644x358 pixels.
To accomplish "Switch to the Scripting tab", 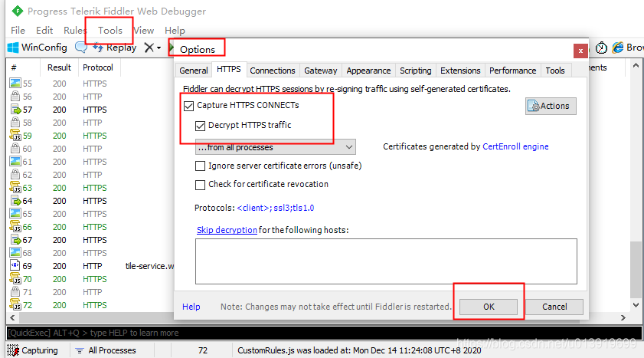I will (416, 71).
